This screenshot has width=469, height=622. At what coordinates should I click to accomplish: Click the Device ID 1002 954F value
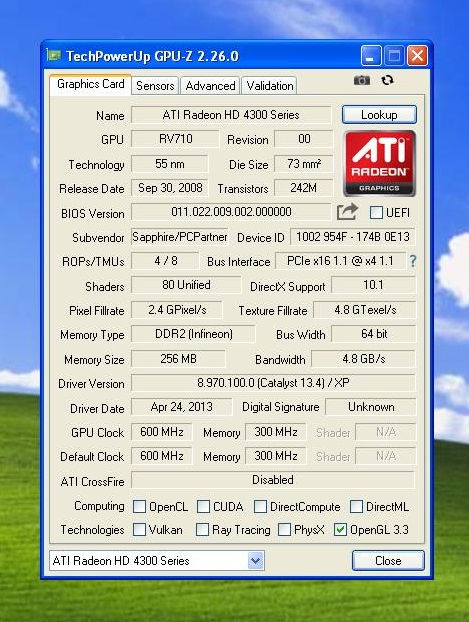coord(353,237)
